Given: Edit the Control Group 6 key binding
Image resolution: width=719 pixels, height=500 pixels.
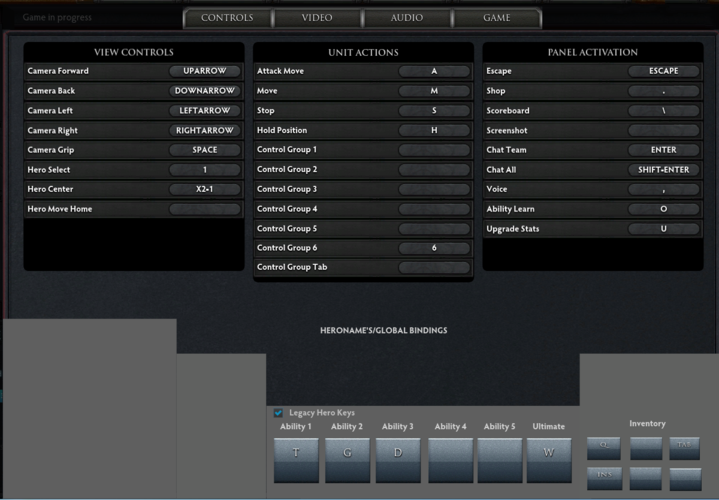Looking at the screenshot, I should coord(434,248).
